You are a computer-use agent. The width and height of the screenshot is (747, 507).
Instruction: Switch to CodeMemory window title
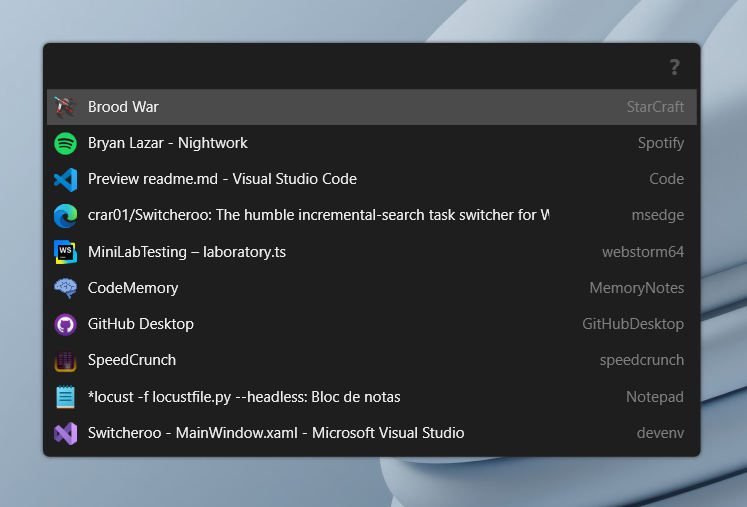pyautogui.click(x=133, y=288)
